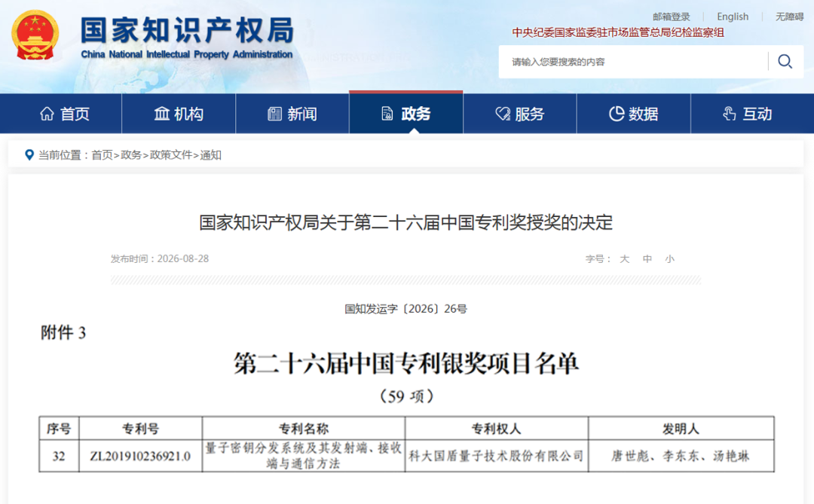Image resolution: width=814 pixels, height=504 pixels.
Task: Set font size to 中
Action: tap(647, 258)
